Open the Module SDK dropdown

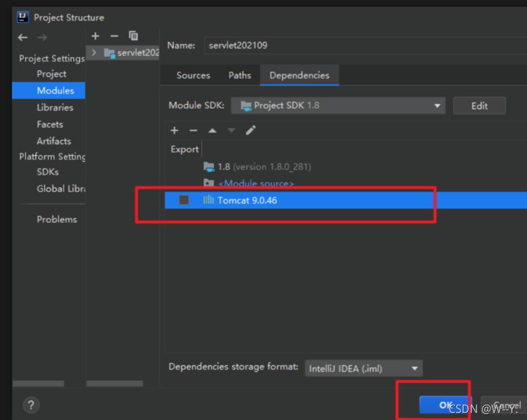coord(338,106)
